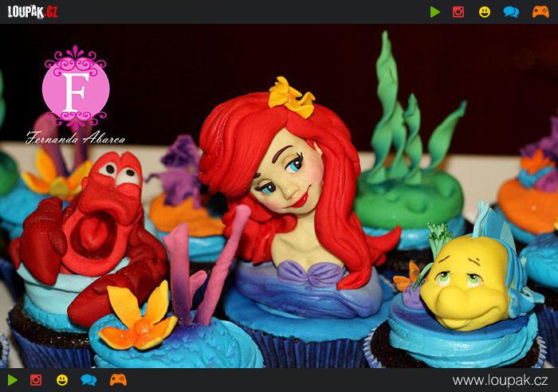Open the Instagram camera icon in bottom bar

pos(36,380)
